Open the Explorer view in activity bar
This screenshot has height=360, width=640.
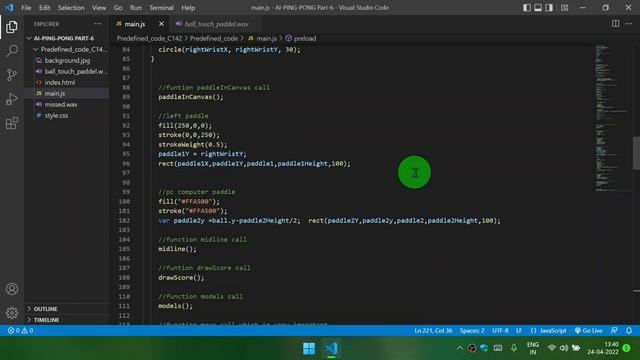(x=12, y=27)
